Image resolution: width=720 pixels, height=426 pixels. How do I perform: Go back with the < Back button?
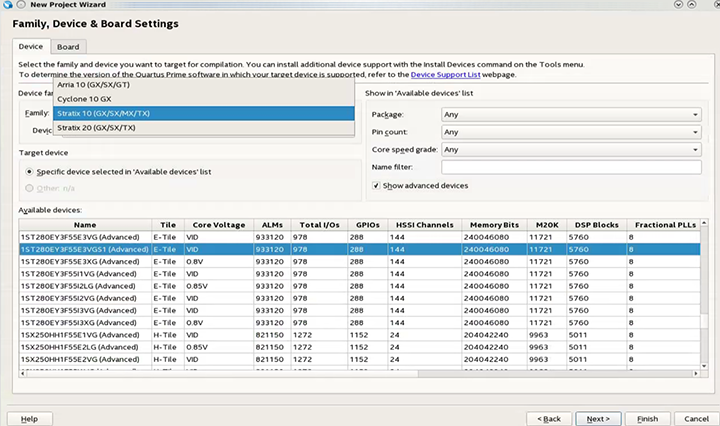tap(549, 419)
